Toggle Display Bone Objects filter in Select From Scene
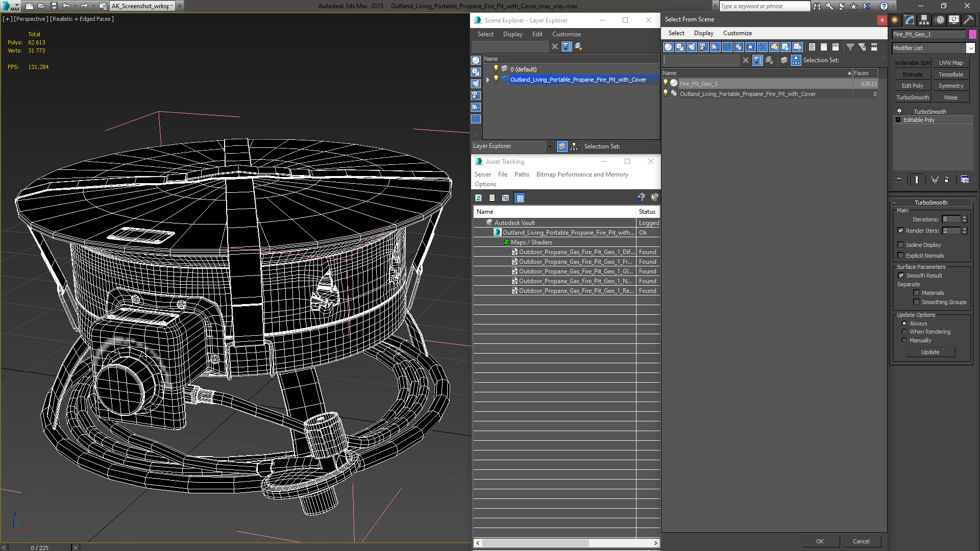This screenshot has height=551, width=980. [x=762, y=47]
